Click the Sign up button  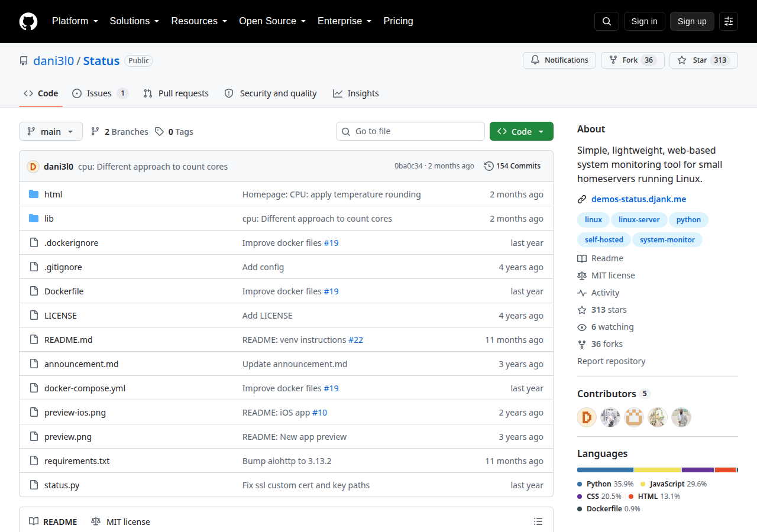[x=692, y=21]
